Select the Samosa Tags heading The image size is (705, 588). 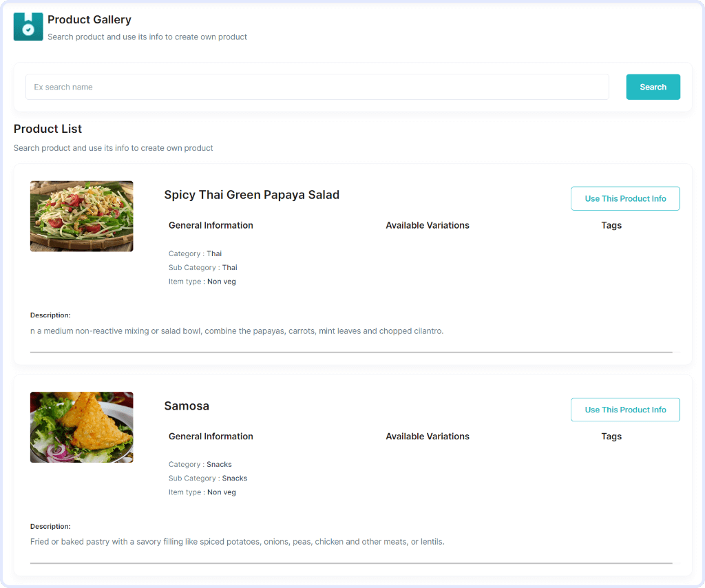coord(611,436)
